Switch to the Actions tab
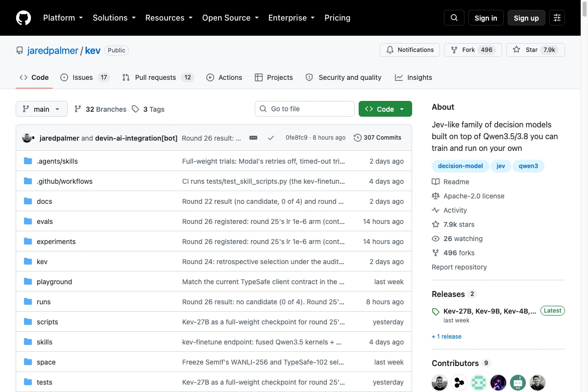 pyautogui.click(x=224, y=77)
